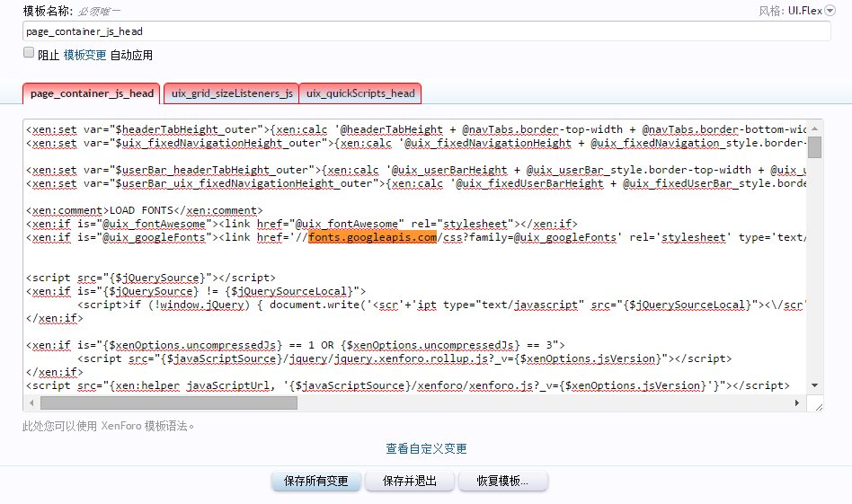The image size is (852, 504).
Task: Click the code editor's vertical scrollbar up arrow
Action: (814, 128)
